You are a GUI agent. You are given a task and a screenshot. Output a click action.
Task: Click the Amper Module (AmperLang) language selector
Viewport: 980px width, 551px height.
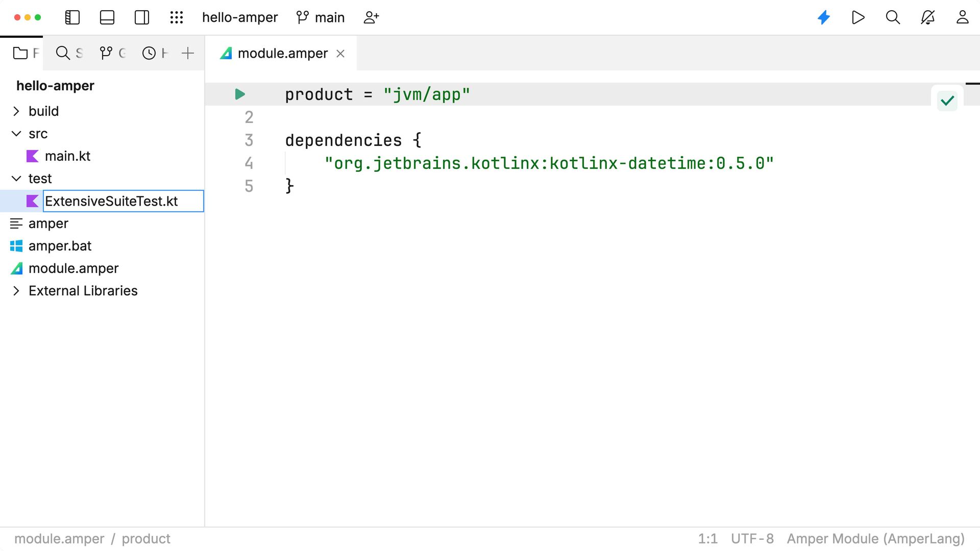point(876,539)
